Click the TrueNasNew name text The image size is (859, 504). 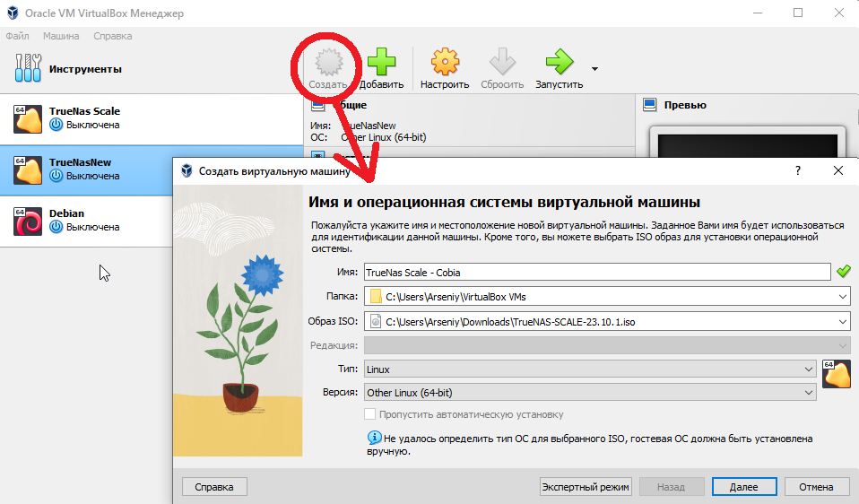(80, 162)
